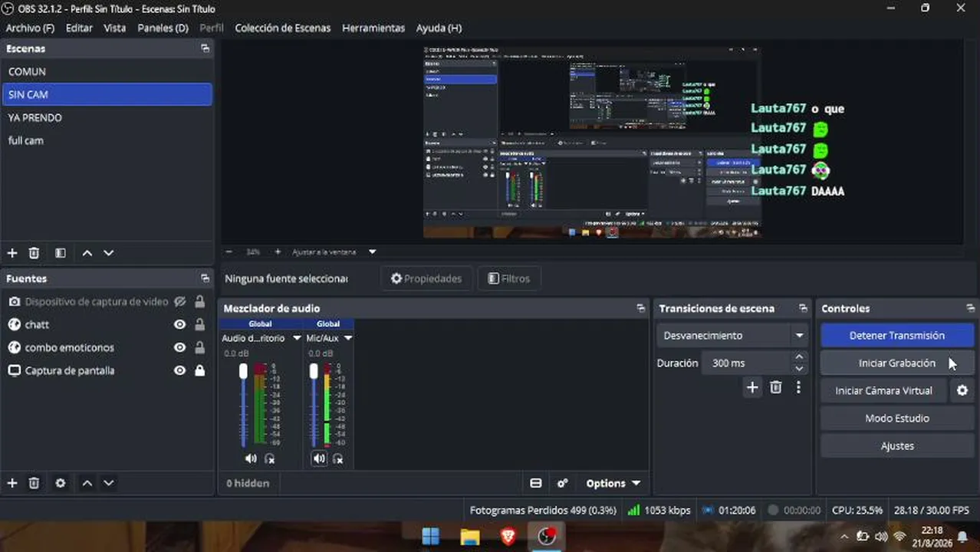Viewport: 980px width, 552px height.
Task: Toggle monitoring headphone on Mic/Aux
Action: tap(337, 458)
